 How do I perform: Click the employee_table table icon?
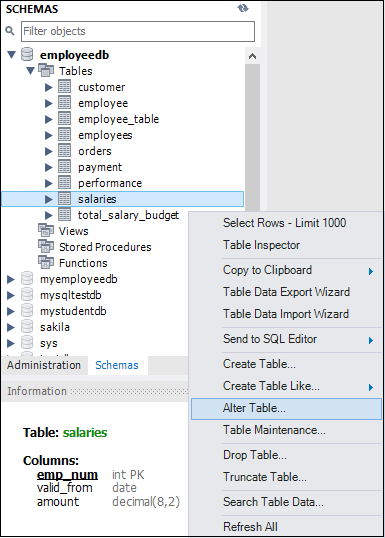65,119
